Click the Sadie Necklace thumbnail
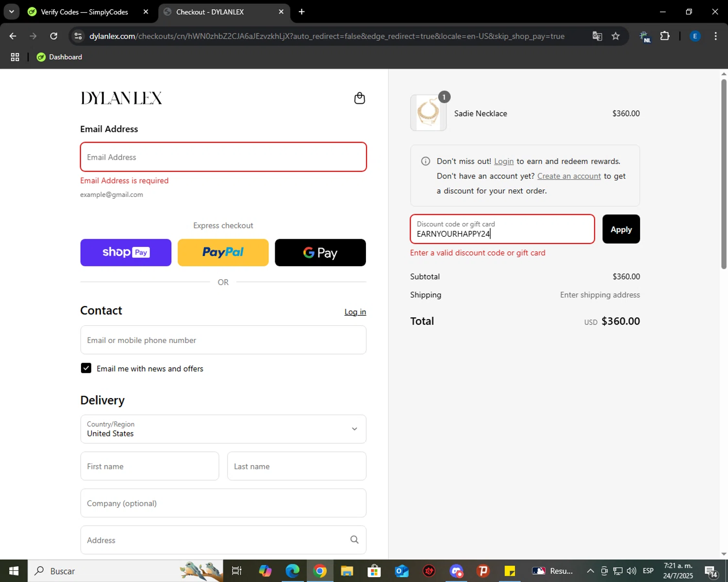728x582 pixels. tap(428, 113)
